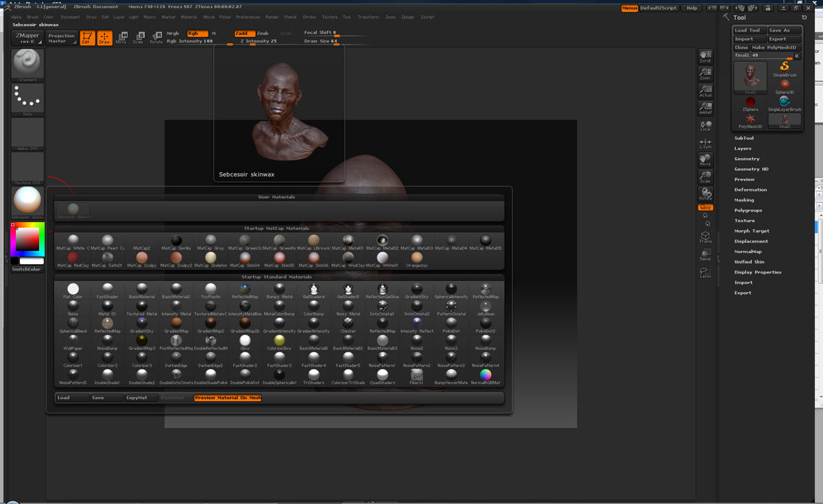Expand the SubTool section

[744, 138]
